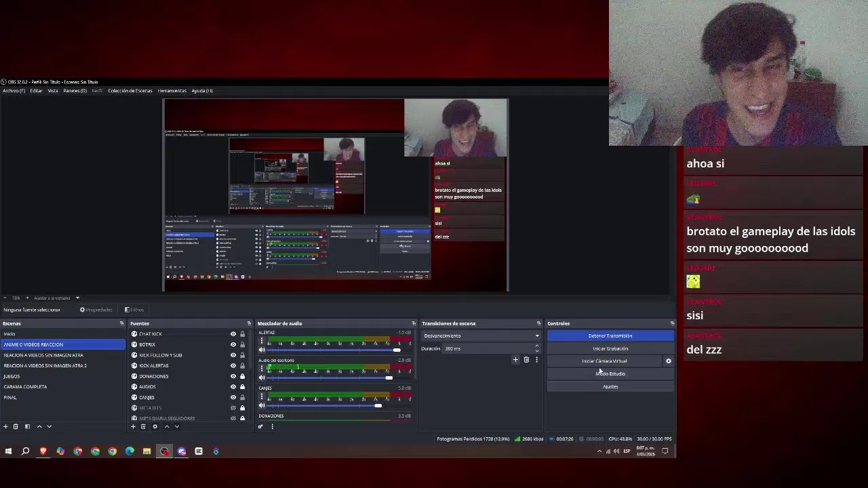Undock the Escenas panel

click(121, 323)
